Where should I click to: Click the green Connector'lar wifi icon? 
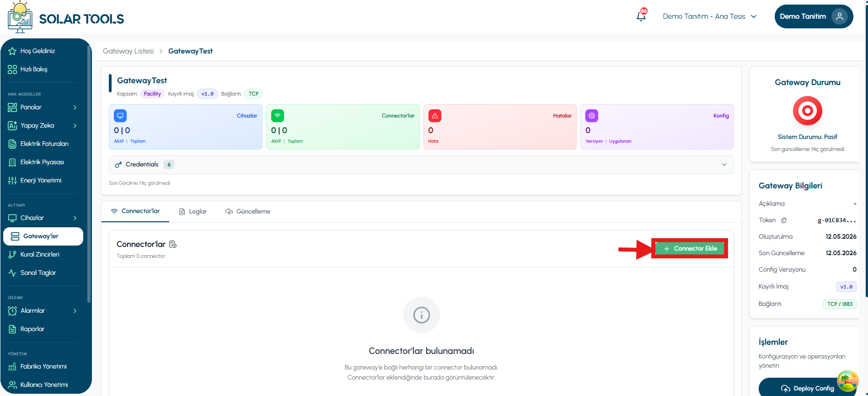point(278,116)
